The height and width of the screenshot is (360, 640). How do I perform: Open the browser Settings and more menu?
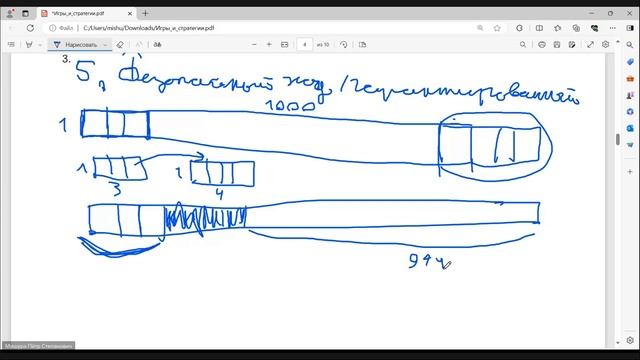[x=613, y=28]
